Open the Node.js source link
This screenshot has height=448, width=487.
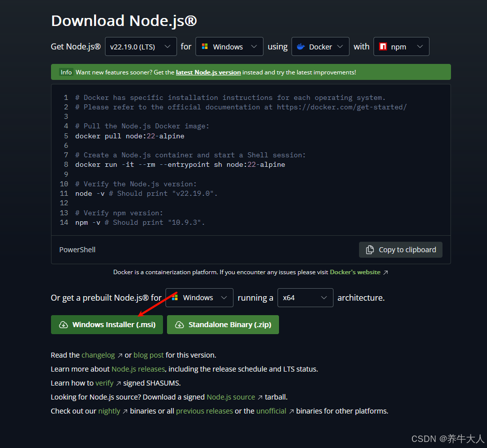(x=231, y=397)
